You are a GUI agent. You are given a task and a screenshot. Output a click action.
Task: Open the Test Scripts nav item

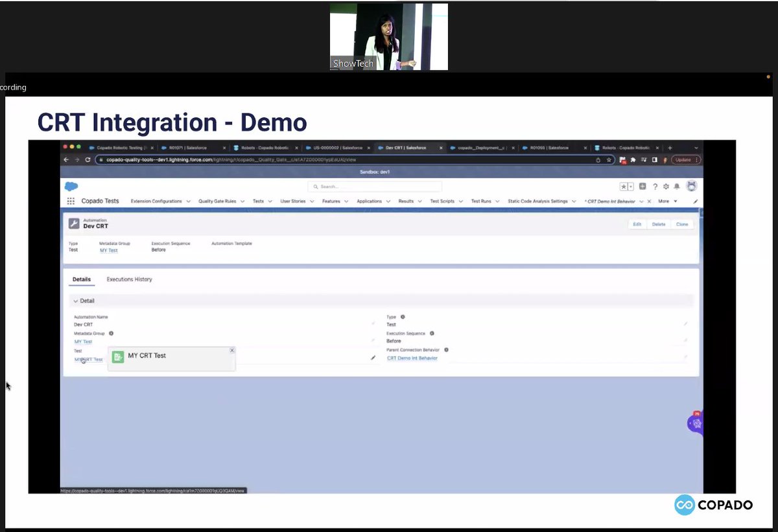pyautogui.click(x=442, y=202)
